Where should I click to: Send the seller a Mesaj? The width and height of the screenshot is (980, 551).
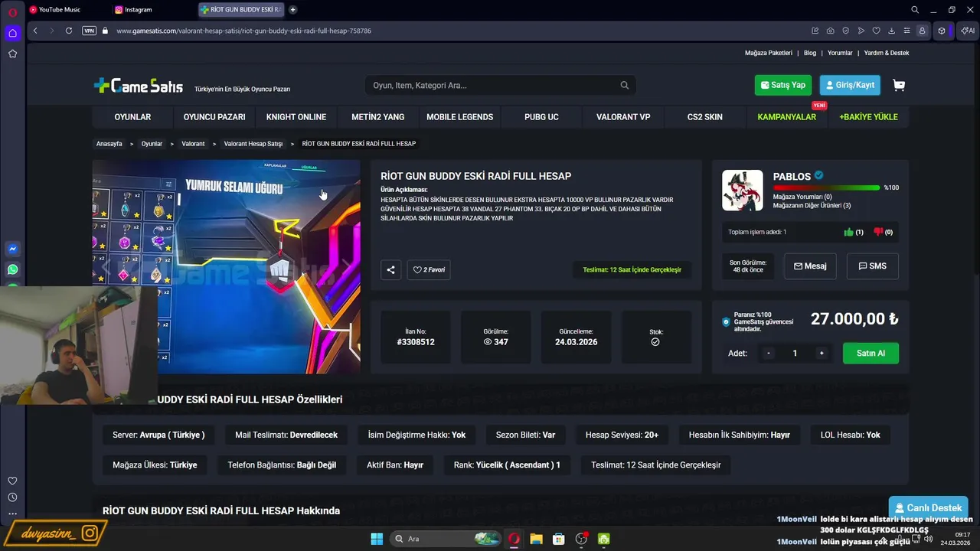810,266
